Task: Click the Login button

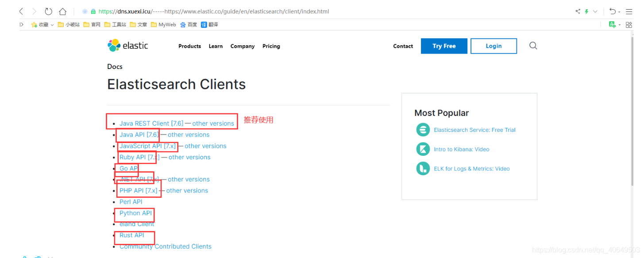Action: [x=494, y=46]
